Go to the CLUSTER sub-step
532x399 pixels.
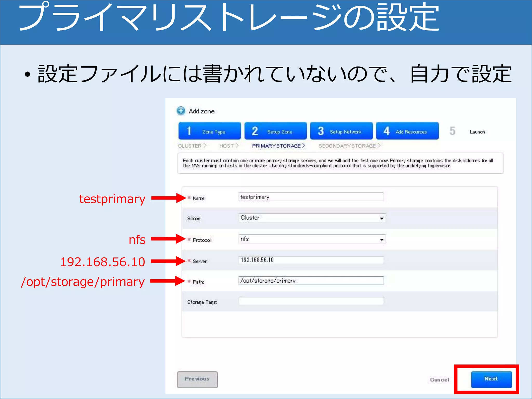coord(192,146)
